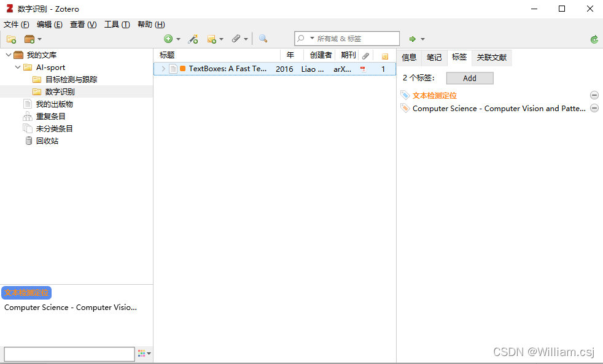This screenshot has height=364, width=603.
Task: Click the New Library icon
Action: (x=29, y=39)
